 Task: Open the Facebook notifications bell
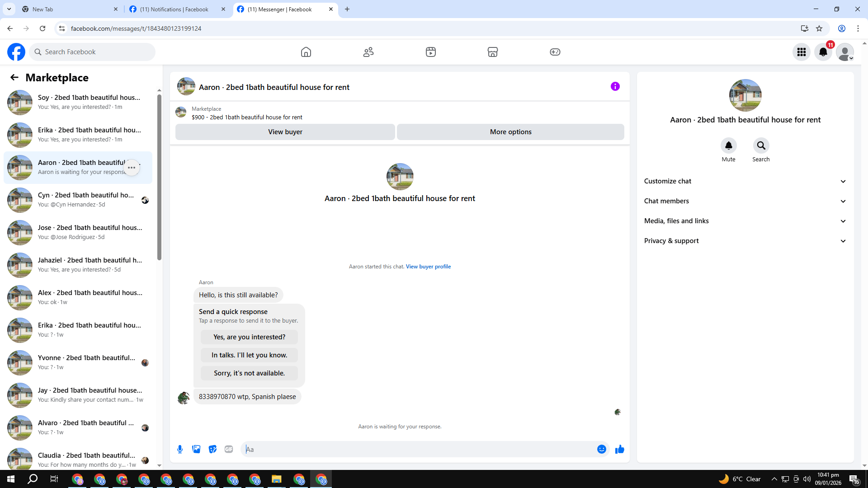823,52
